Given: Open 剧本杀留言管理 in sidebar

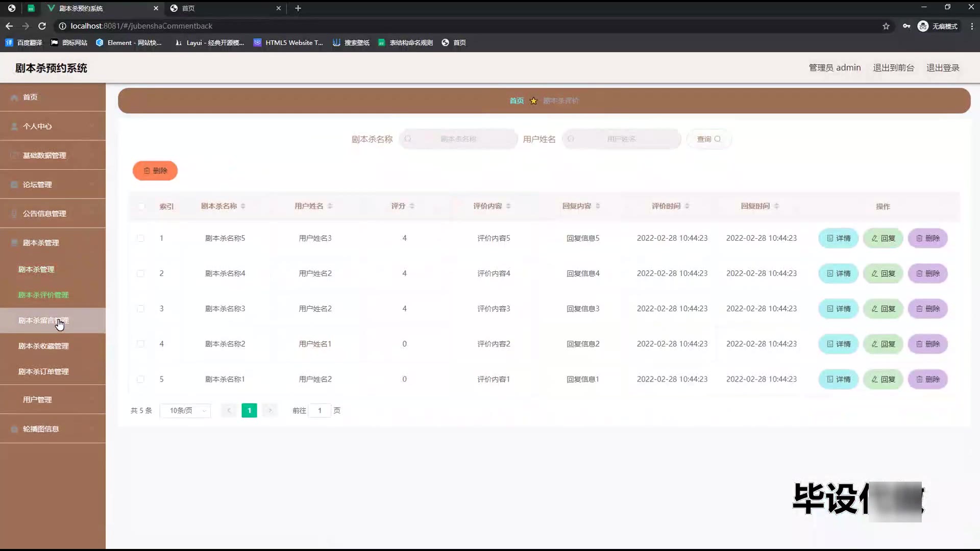Looking at the screenshot, I should [x=43, y=320].
